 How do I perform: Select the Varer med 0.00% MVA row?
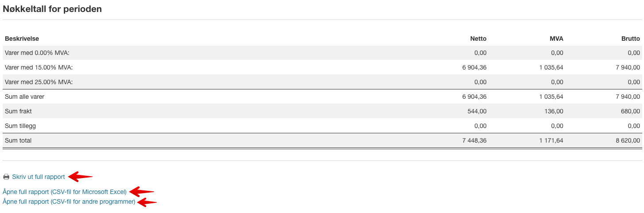click(x=322, y=53)
